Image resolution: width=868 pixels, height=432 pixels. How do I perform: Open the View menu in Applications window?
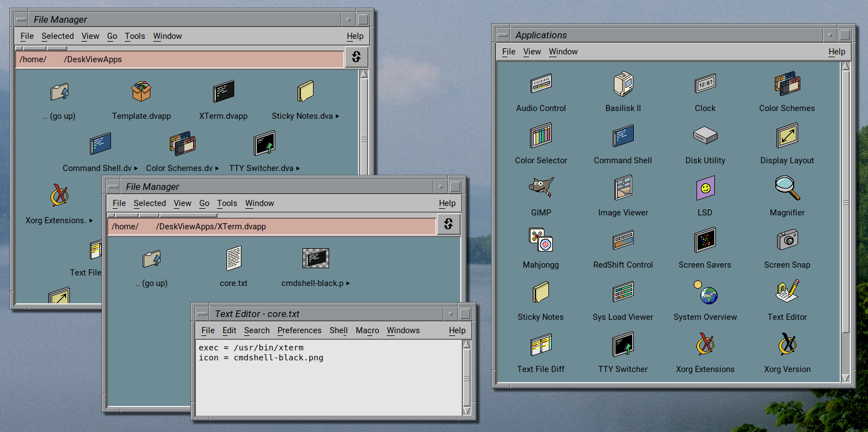coord(532,52)
